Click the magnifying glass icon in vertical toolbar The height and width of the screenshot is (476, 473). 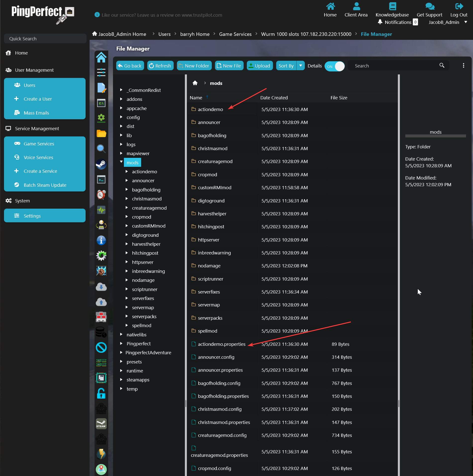click(x=101, y=149)
